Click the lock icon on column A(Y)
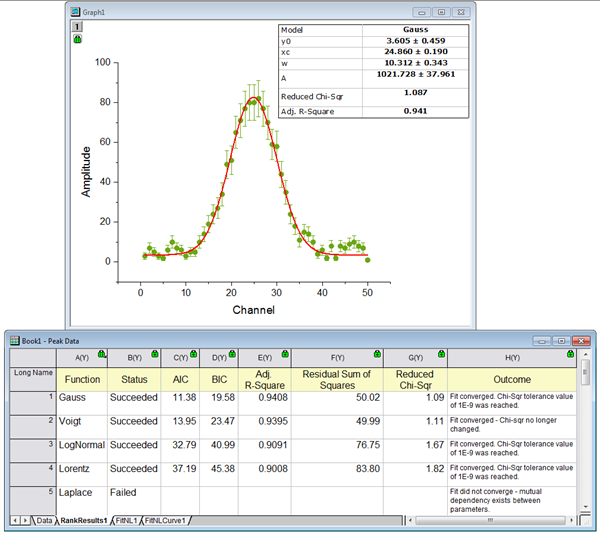 [x=102, y=354]
